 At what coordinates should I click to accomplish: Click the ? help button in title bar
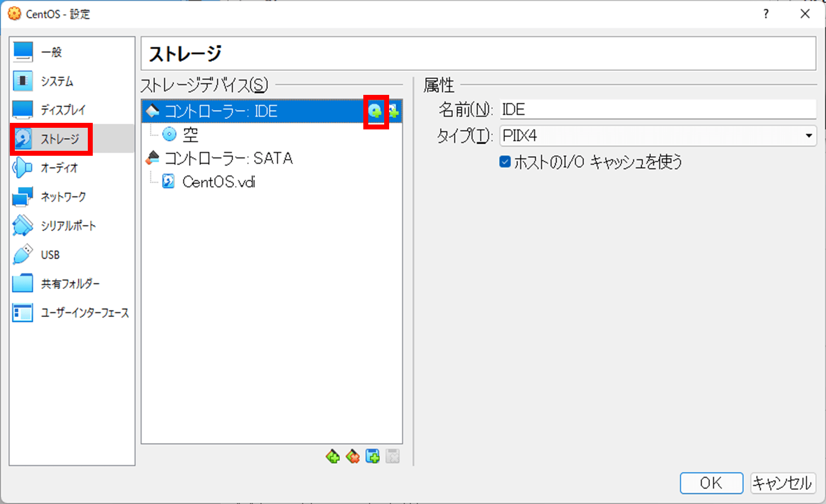pos(766,14)
